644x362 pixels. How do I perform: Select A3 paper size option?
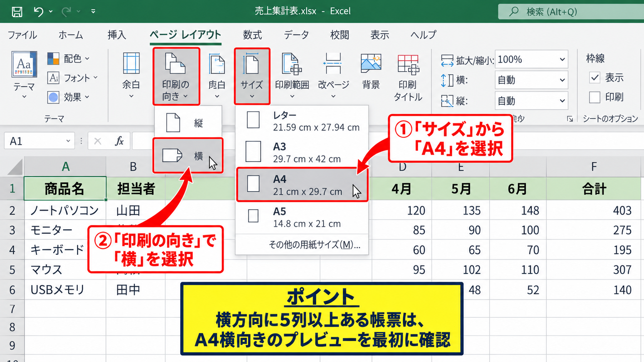coord(302,152)
